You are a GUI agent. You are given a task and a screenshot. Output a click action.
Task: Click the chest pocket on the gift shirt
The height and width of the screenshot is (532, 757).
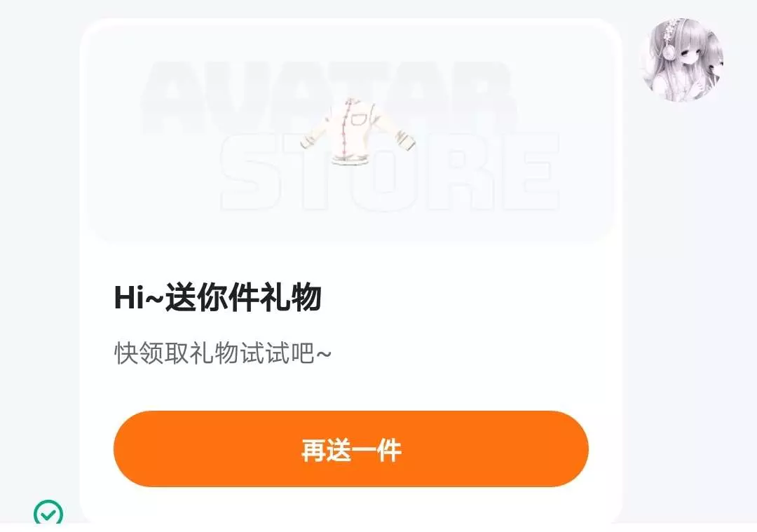pos(363,118)
